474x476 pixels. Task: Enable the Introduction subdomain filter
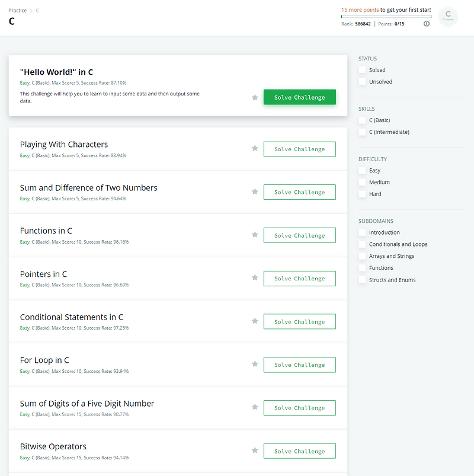[362, 232]
